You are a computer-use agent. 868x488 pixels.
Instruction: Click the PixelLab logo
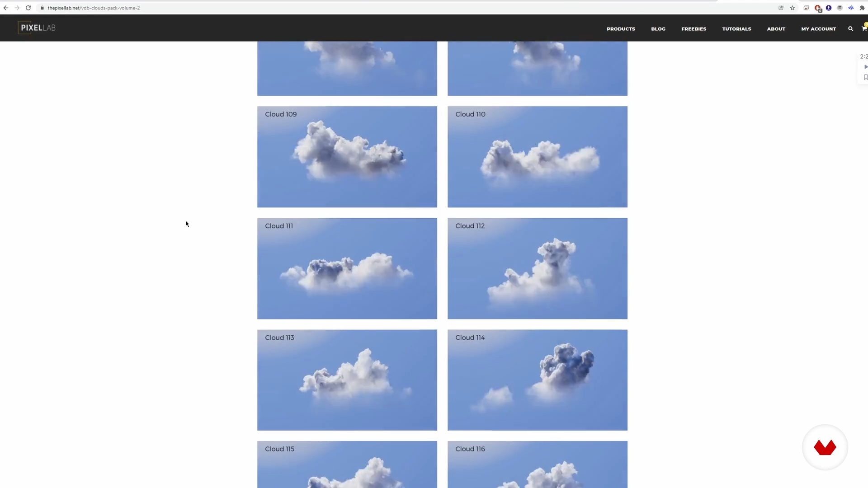tap(37, 28)
